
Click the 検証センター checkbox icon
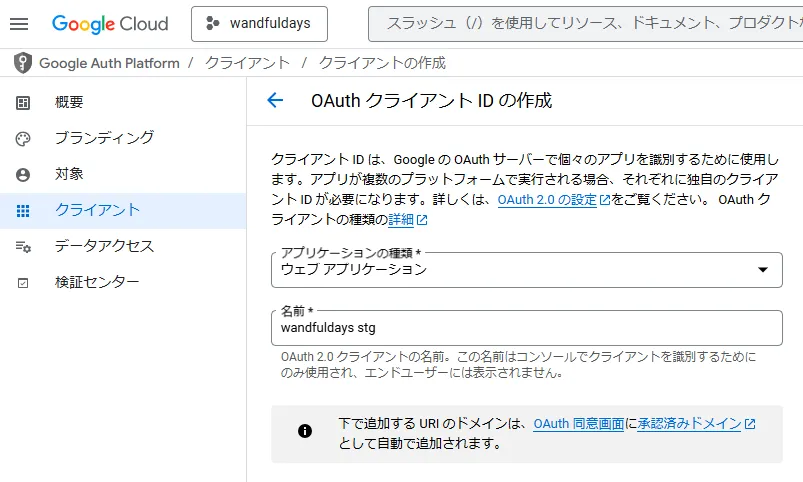(23, 283)
